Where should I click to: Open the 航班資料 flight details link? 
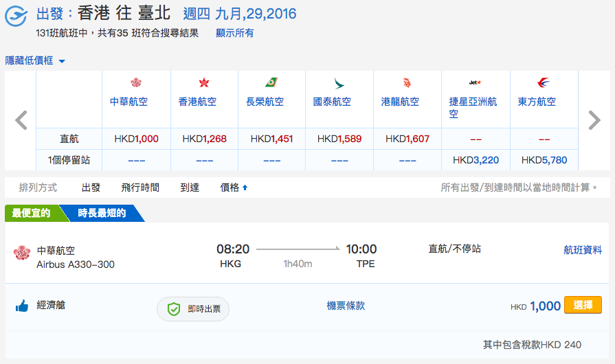click(x=583, y=250)
